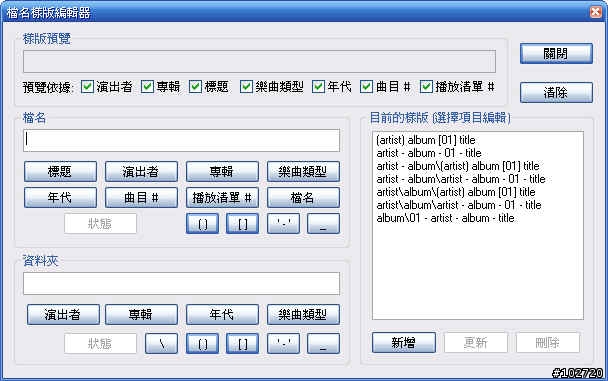
Task: Insert the ' - ' separator in the filename section
Action: (283, 224)
